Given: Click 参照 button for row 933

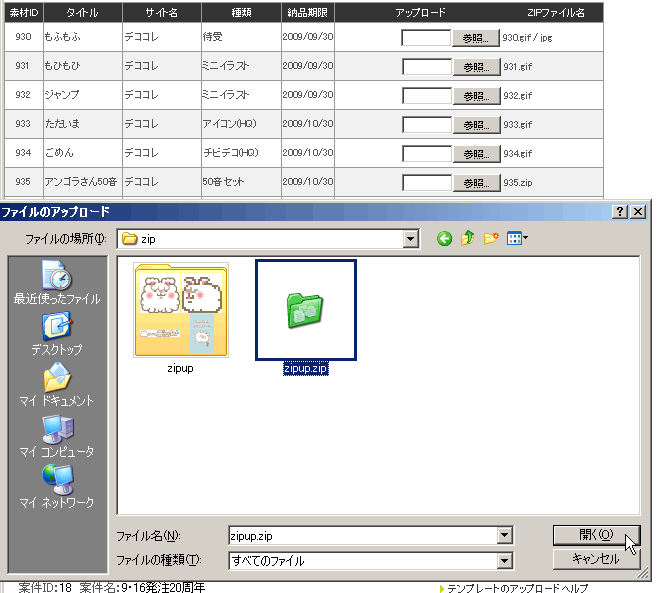Looking at the screenshot, I should pyautogui.click(x=476, y=125).
